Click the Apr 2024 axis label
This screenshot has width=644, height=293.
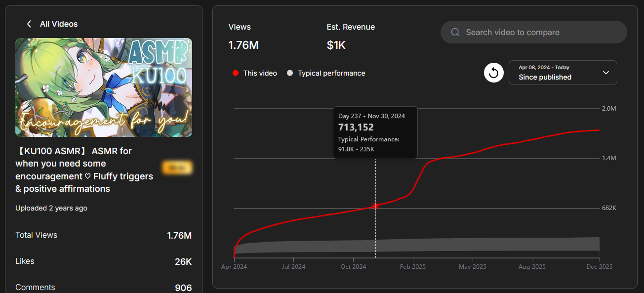tap(234, 266)
